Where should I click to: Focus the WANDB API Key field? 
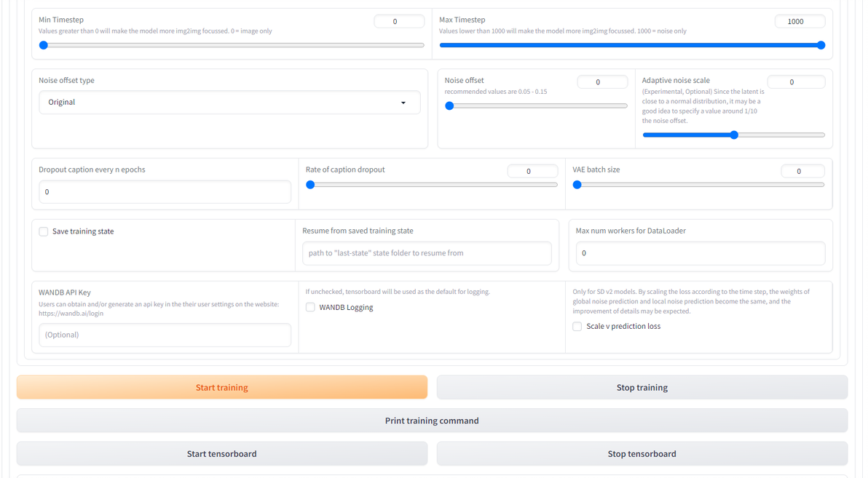(165, 335)
